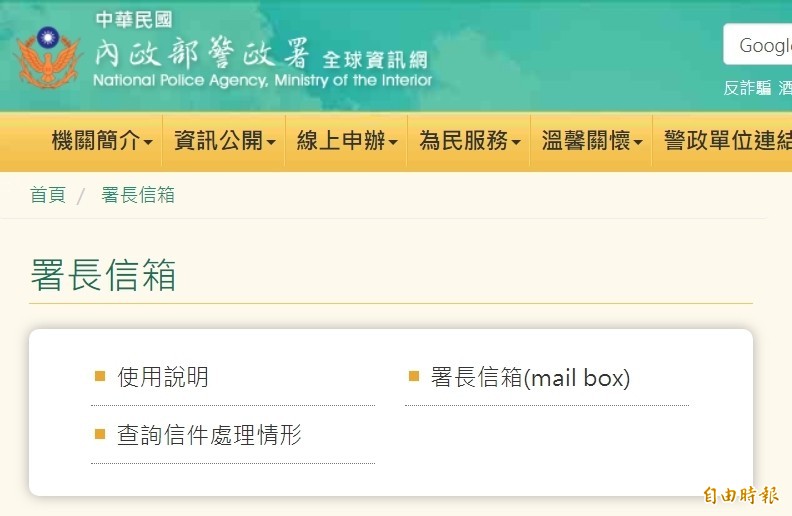This screenshot has height=516, width=792.
Task: Click the English National Police Agency subtitle
Action: (262, 80)
